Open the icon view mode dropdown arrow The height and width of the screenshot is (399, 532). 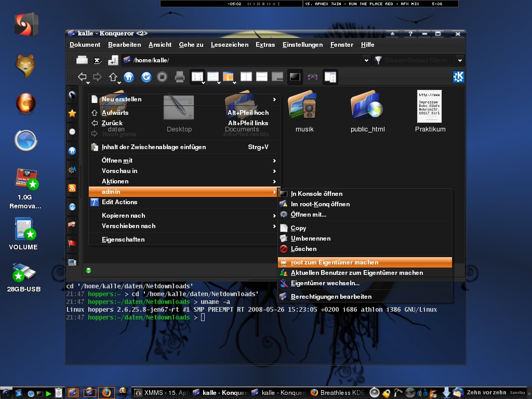click(203, 83)
